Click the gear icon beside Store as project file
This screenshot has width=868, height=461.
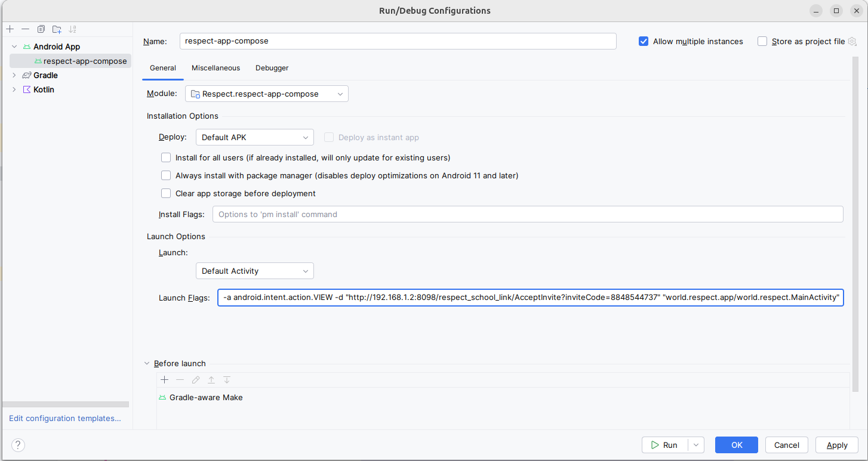coord(852,41)
